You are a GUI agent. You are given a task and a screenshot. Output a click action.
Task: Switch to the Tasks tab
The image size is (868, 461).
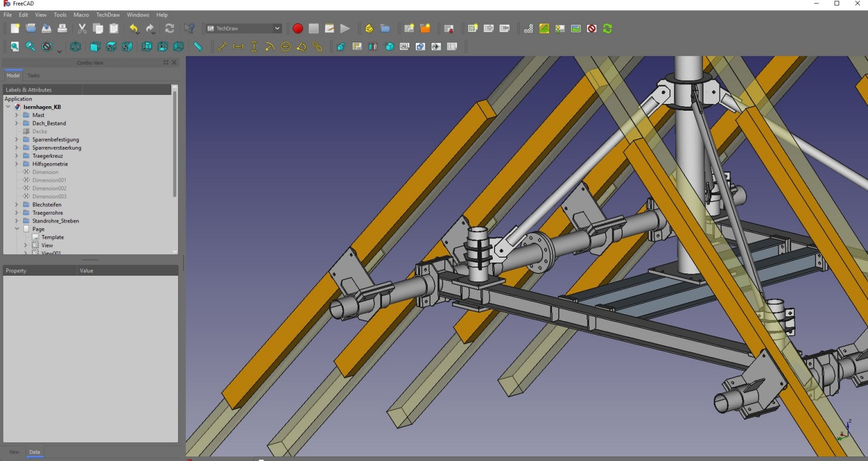point(33,75)
